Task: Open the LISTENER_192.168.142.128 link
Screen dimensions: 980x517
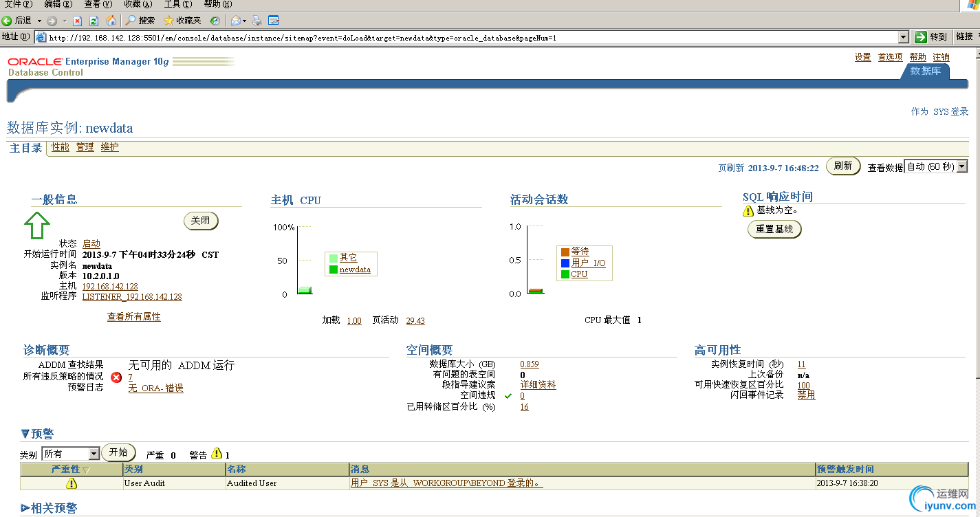Action: [x=132, y=297]
